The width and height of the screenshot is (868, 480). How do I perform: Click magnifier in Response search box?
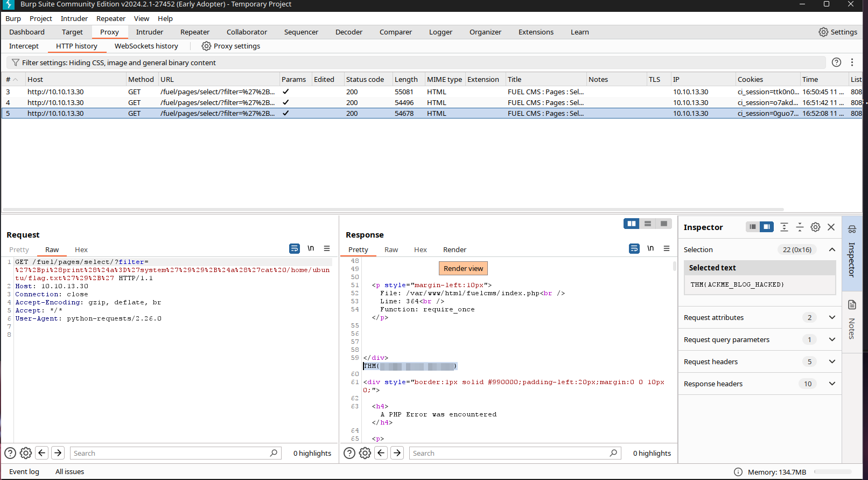[x=613, y=453]
